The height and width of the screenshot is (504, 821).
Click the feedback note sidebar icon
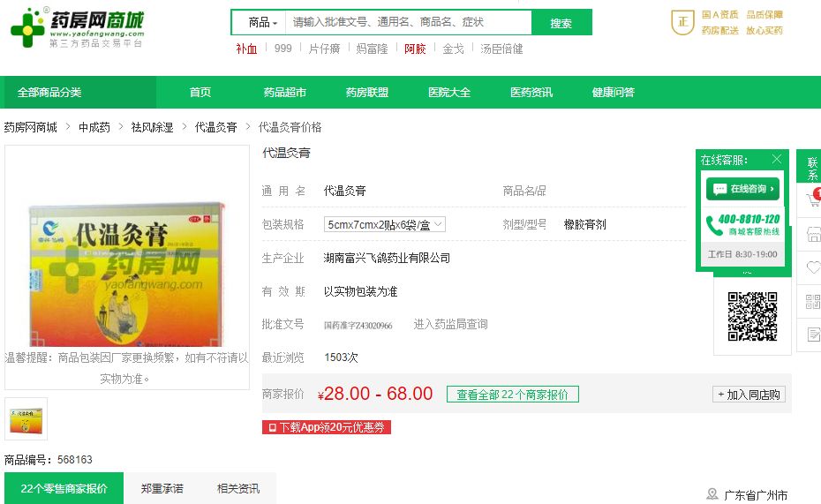[814, 334]
